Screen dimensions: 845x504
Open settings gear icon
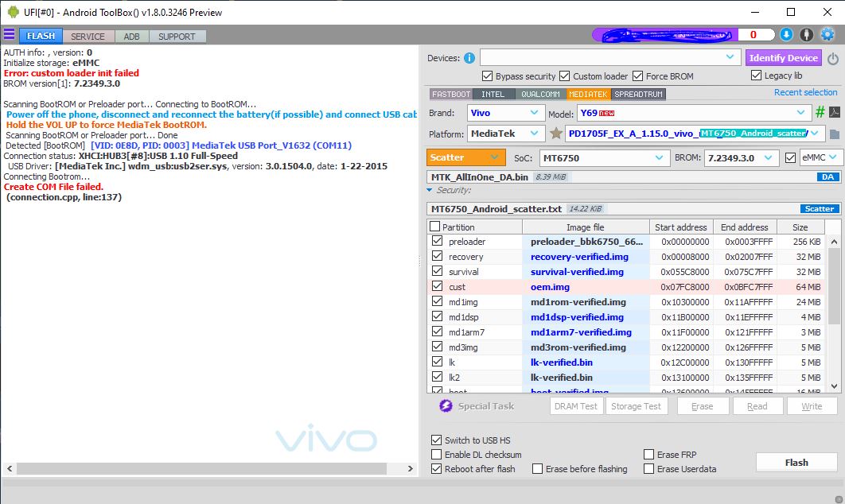tap(827, 34)
